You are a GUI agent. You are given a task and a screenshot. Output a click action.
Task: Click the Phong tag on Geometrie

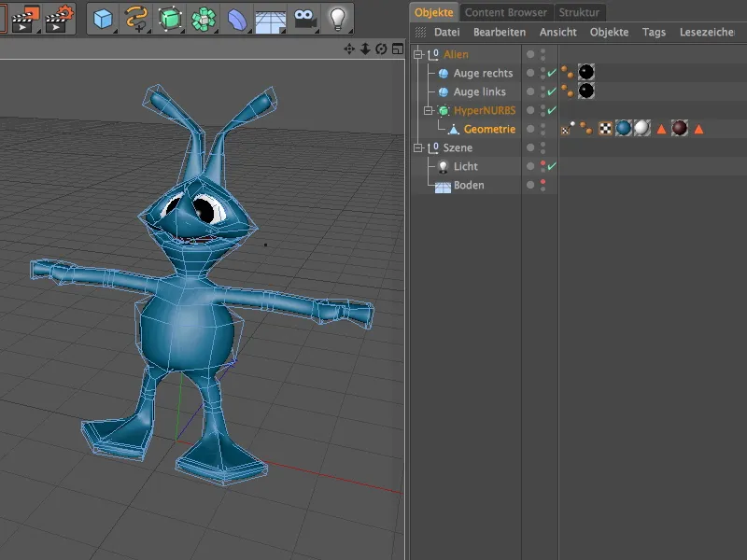[586, 129]
